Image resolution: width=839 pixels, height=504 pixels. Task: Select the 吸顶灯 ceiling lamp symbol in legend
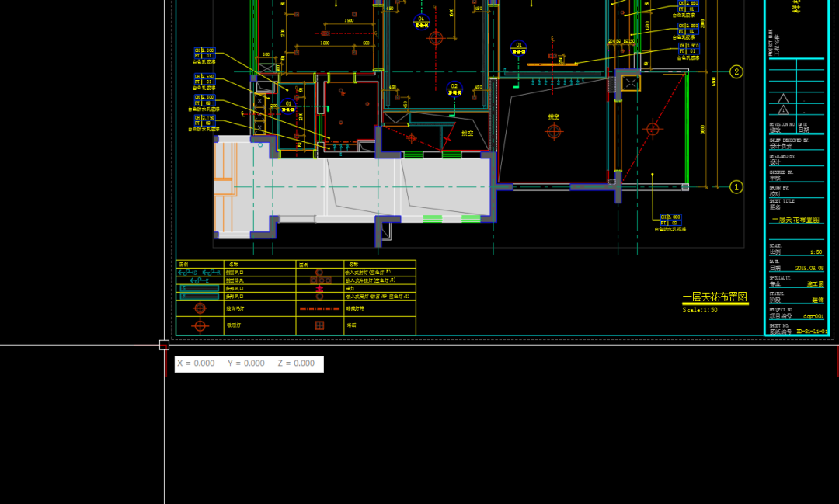point(200,325)
